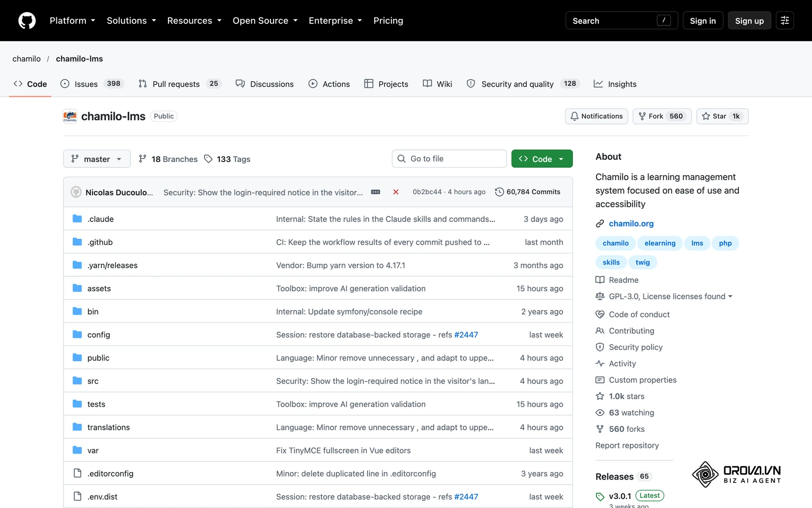Image resolution: width=812 pixels, height=508 pixels.
Task: Click Nicolas Ducoulo author avatar
Action: pos(76,192)
